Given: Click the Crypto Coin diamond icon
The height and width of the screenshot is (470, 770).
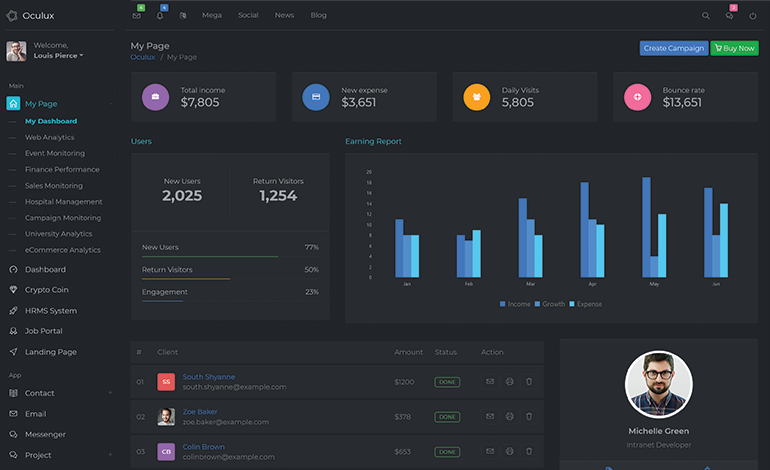Looking at the screenshot, I should 13,290.
